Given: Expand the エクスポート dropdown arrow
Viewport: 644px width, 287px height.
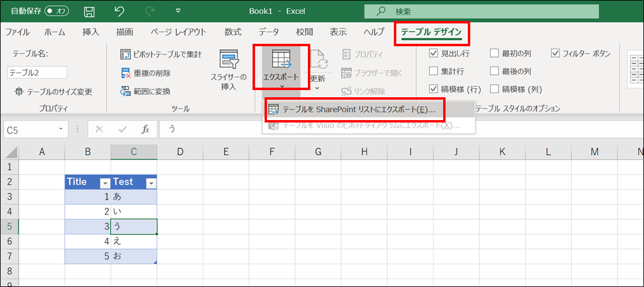Looking at the screenshot, I should (281, 86).
